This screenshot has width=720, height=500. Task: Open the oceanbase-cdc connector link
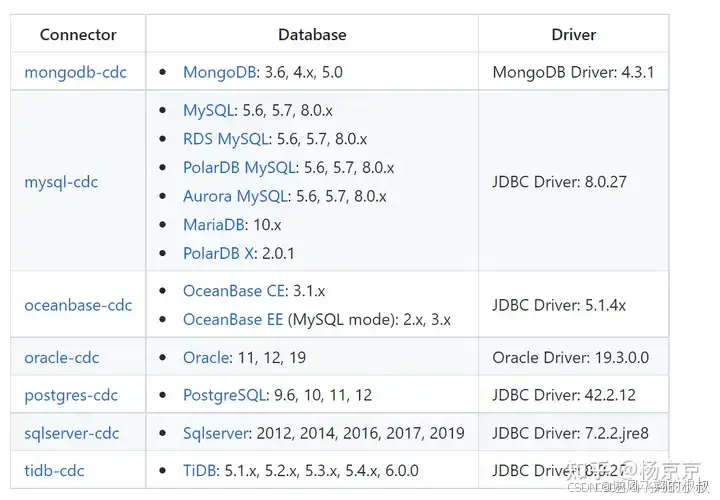point(78,305)
